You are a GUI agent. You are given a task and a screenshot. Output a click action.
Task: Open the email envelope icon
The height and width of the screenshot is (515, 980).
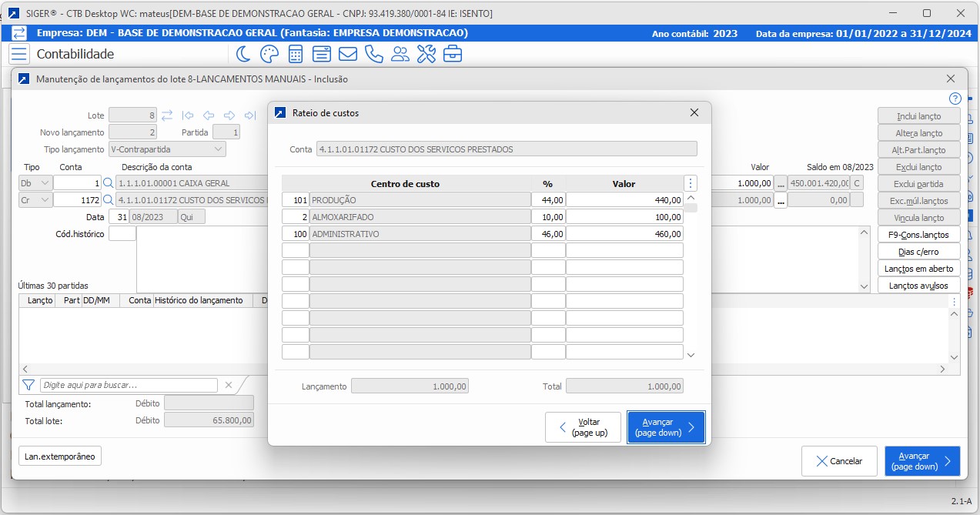347,54
